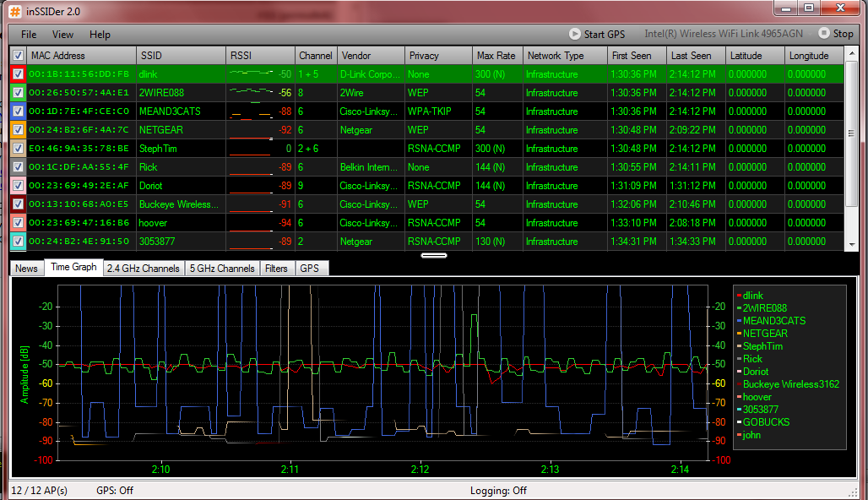The image size is (868, 500).
Task: Click the scroll up arrow of network list
Action: 851,54
